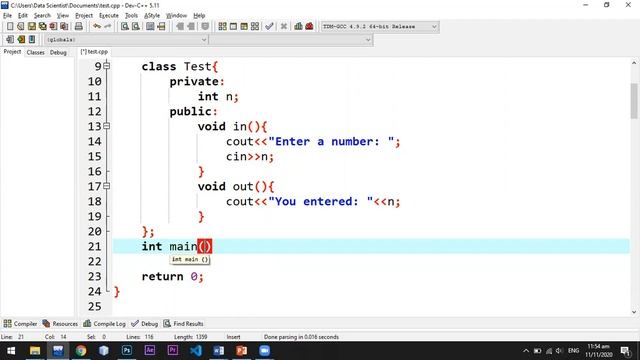This screenshot has height=360, width=640.
Task: Click the blue book icon on the second toolbar row
Action: tap(32, 40)
